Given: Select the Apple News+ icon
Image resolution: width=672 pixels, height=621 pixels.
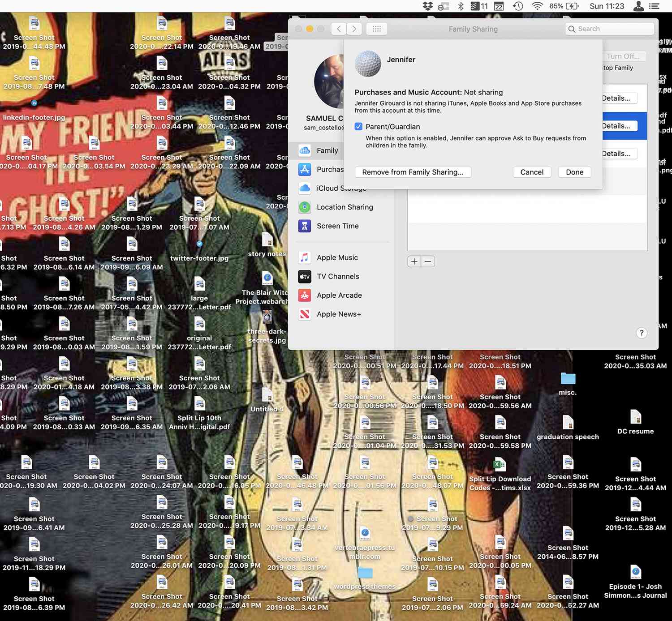Looking at the screenshot, I should (x=305, y=314).
